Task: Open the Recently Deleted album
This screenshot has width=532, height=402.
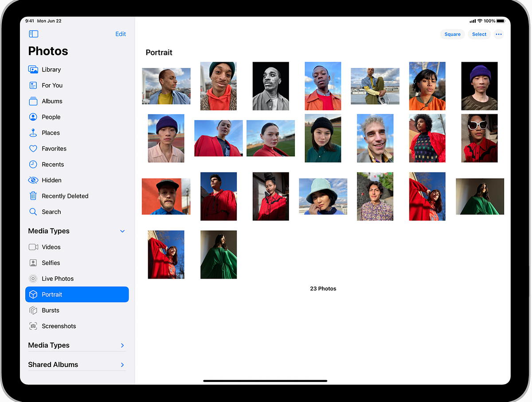Action: [64, 196]
